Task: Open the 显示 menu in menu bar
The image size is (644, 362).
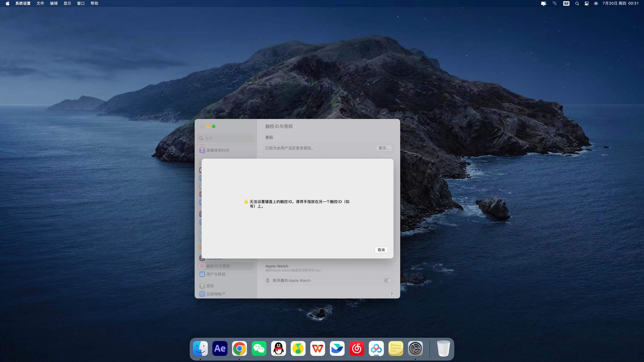Action: pos(67,3)
